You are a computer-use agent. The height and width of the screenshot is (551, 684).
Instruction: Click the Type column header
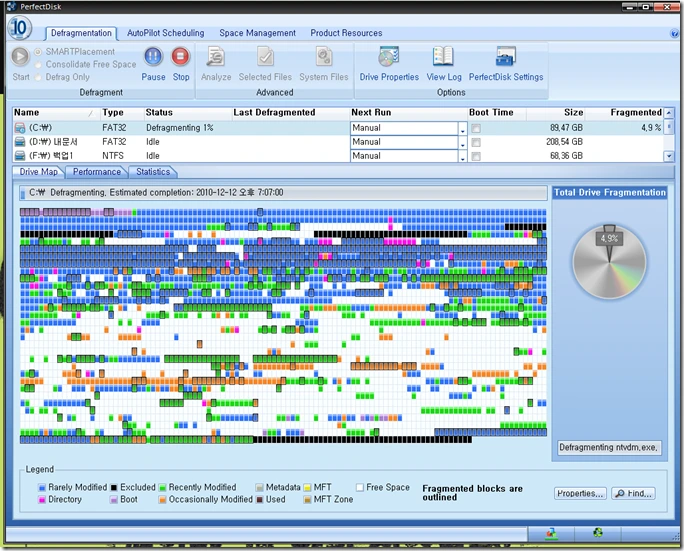tap(122, 113)
